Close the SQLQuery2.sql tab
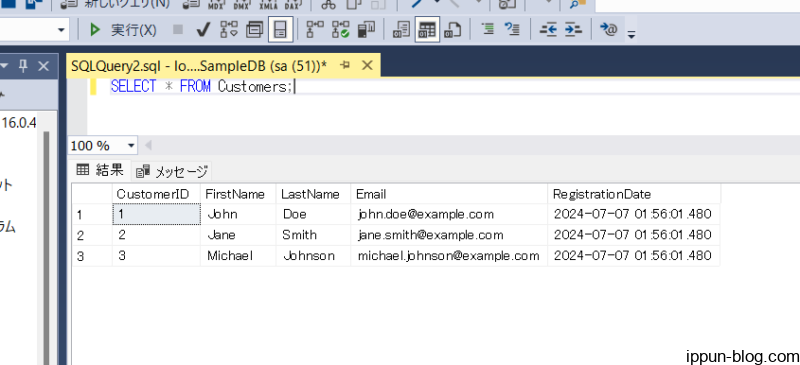 point(367,65)
